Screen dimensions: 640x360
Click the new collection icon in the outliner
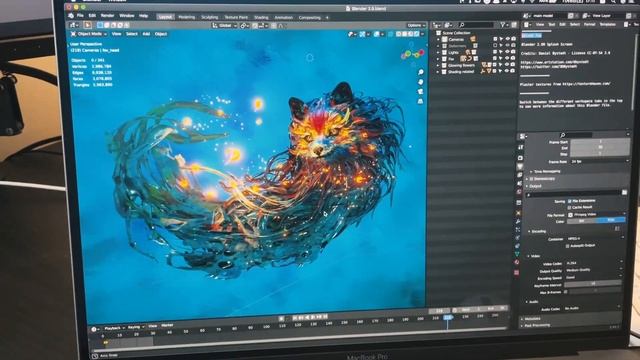(514, 25)
